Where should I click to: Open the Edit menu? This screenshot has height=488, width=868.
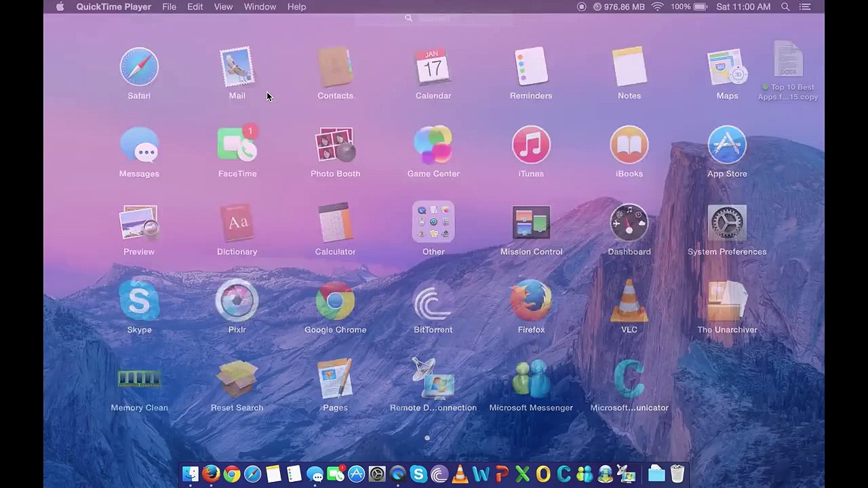(x=195, y=7)
